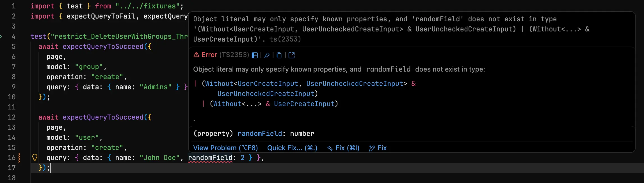Click "& UserCreateInput)" in the last type line
644x183 pixels.
302,104
